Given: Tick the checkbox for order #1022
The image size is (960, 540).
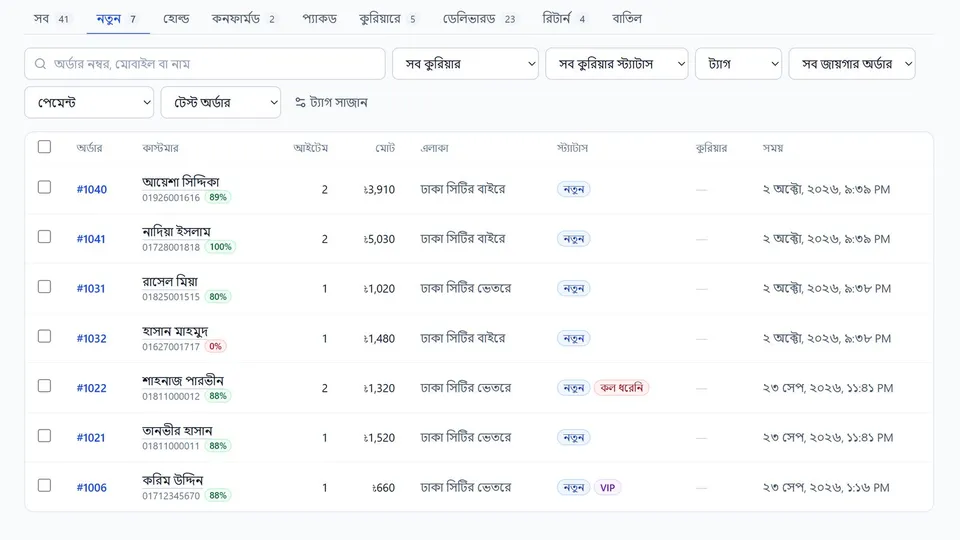Looking at the screenshot, I should click(x=44, y=386).
